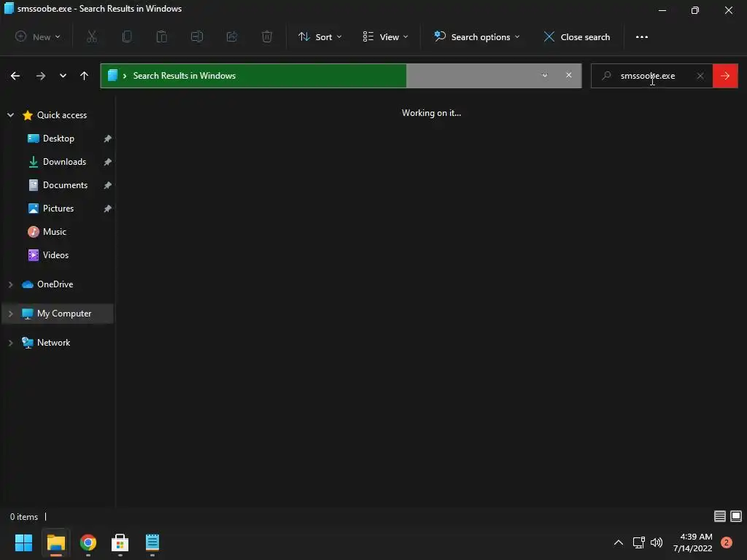Open Videos folder in sidebar

click(55, 254)
